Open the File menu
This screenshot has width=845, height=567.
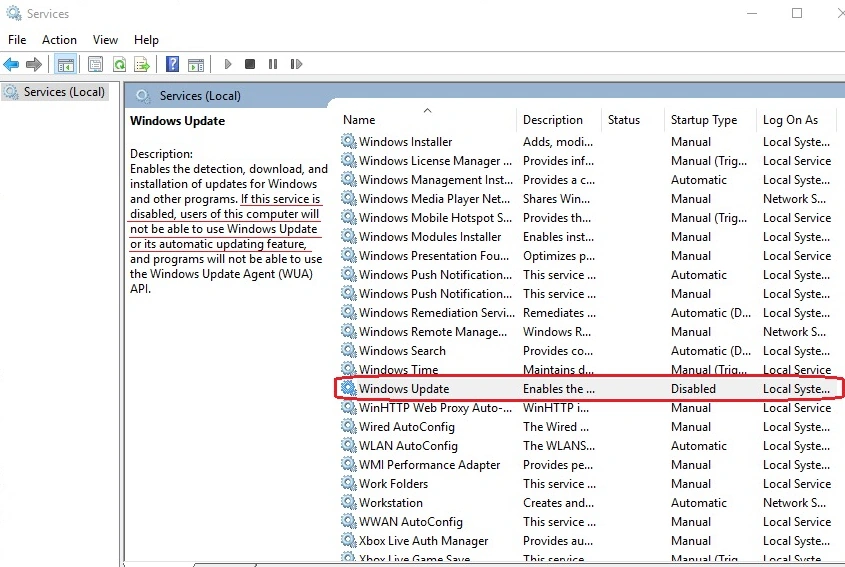[x=17, y=40]
